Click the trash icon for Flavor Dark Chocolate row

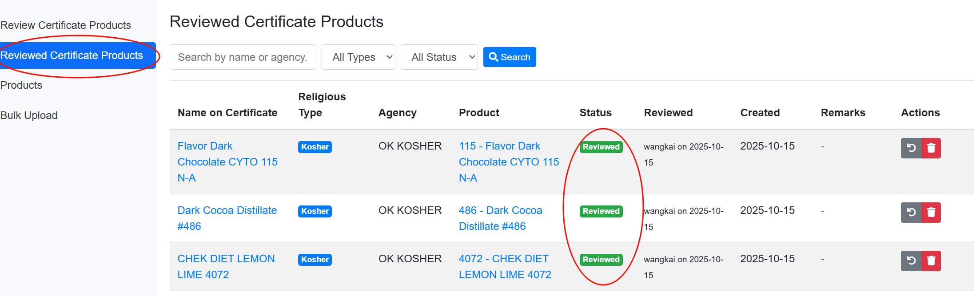tap(931, 148)
